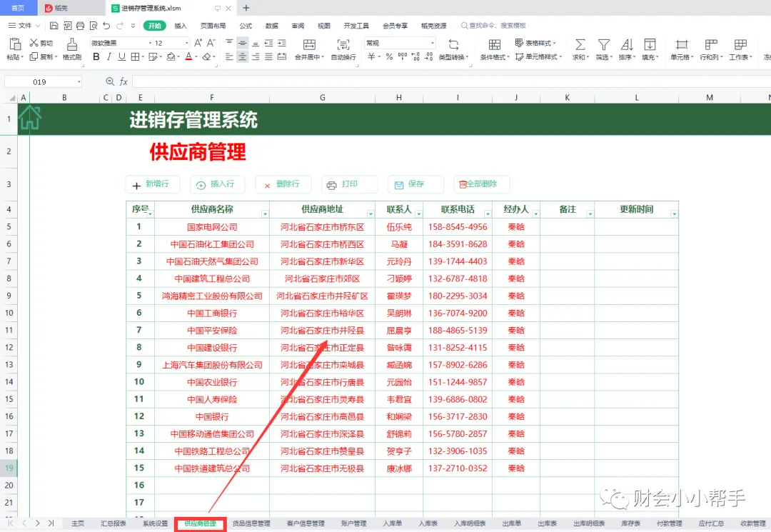Click the new tab plus button

point(246,8)
